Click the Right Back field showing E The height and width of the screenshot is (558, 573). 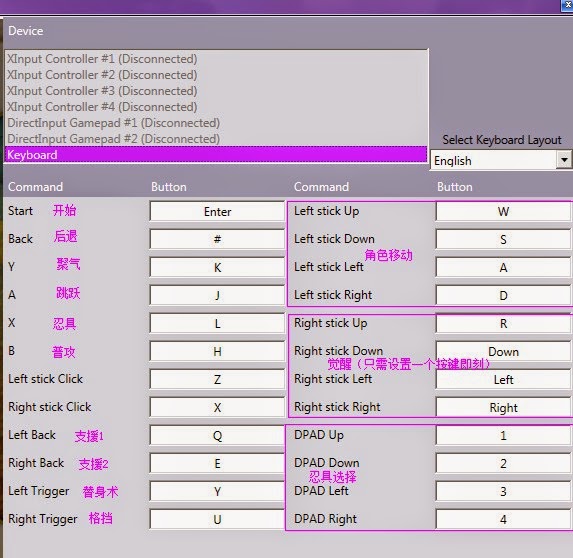coord(217,463)
